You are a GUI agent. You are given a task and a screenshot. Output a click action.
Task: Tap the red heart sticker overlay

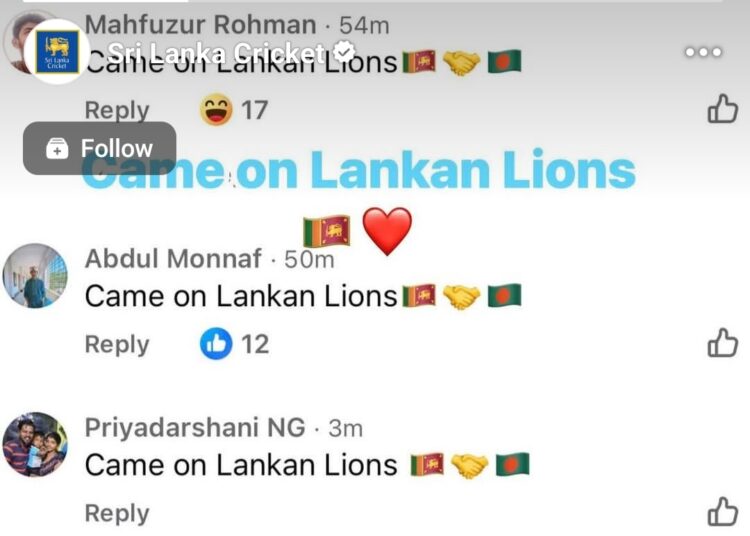387,231
